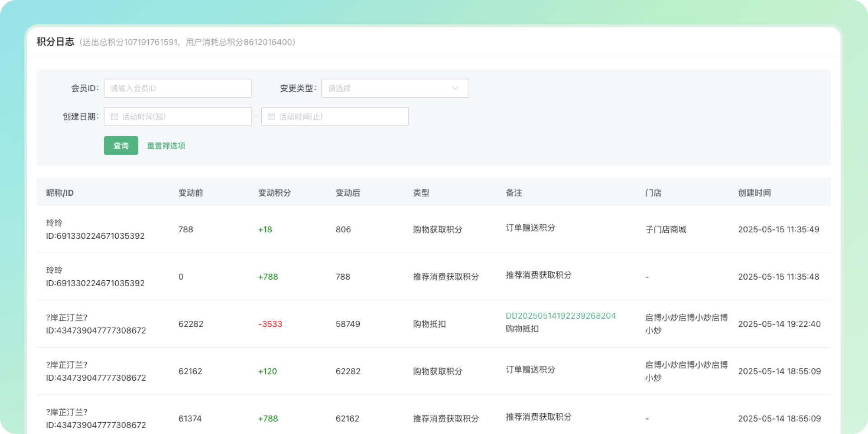Click 订单赠送积分 remark in the +18 row
Image resolution: width=868 pixels, height=434 pixels.
coord(530,228)
